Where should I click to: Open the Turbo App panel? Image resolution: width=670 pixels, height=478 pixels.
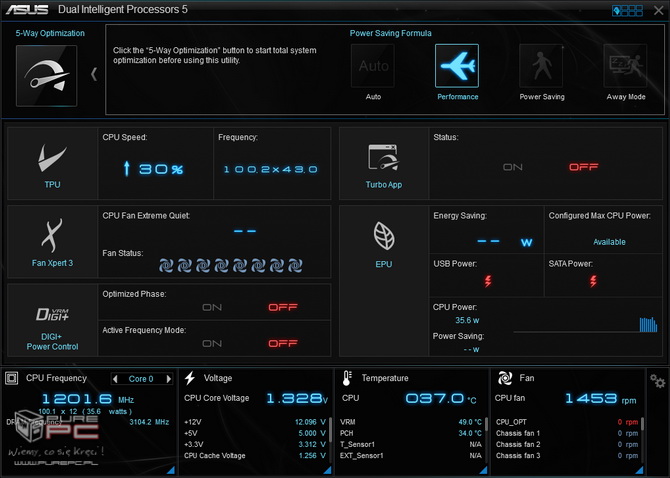(384, 164)
